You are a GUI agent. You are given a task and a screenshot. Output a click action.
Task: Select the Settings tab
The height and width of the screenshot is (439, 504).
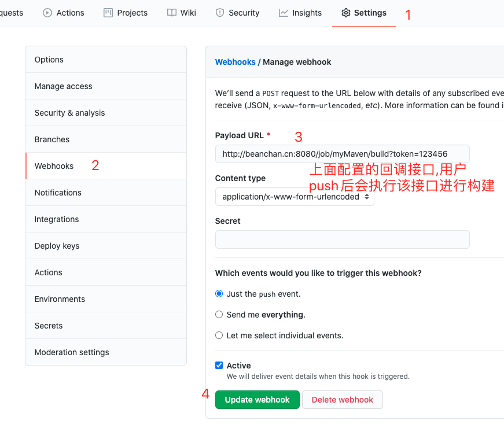coord(364,13)
